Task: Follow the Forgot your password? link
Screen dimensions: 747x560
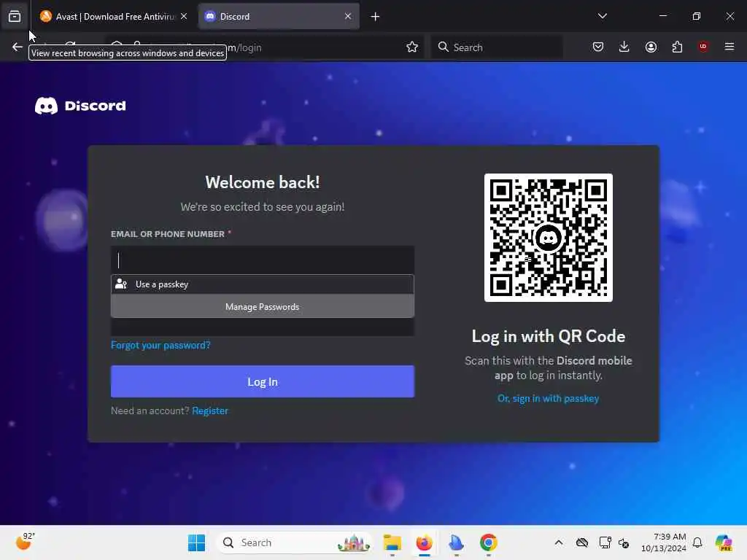Action: pyautogui.click(x=160, y=345)
